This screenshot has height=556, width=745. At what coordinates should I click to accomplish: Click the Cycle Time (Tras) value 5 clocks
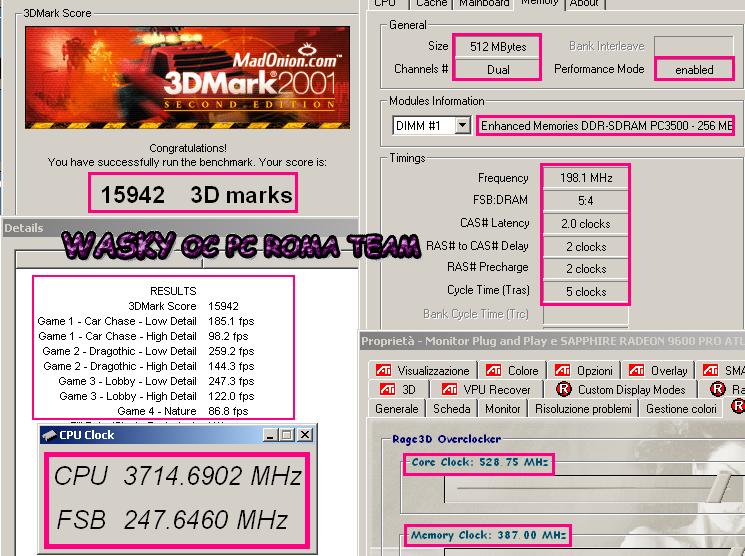click(x=585, y=291)
